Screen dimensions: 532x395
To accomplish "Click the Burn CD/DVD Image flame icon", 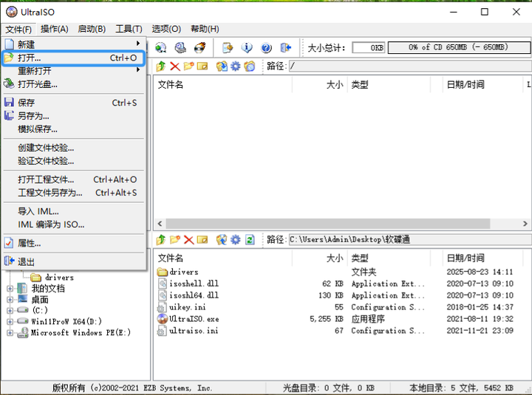I will pyautogui.click(x=199, y=48).
